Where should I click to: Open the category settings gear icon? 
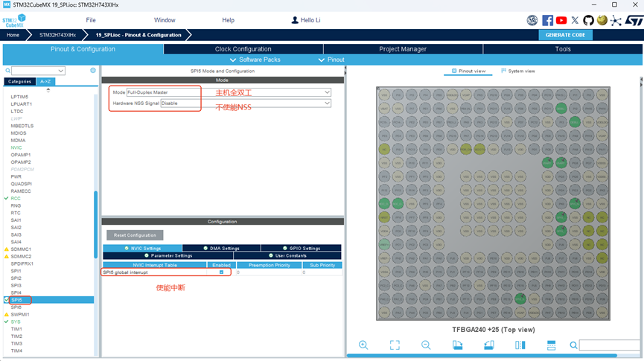pos(93,70)
